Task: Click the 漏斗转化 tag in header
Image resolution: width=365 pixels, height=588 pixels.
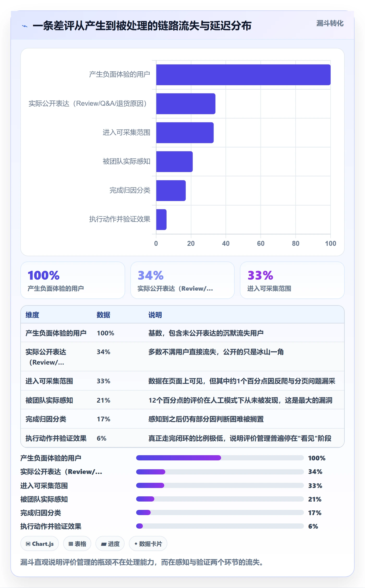Action: 330,23
